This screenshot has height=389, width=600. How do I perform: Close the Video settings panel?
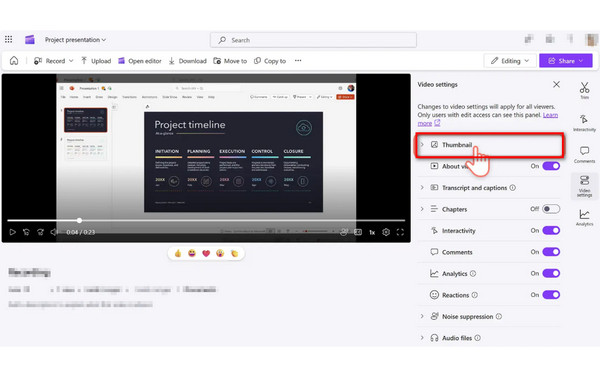click(556, 84)
